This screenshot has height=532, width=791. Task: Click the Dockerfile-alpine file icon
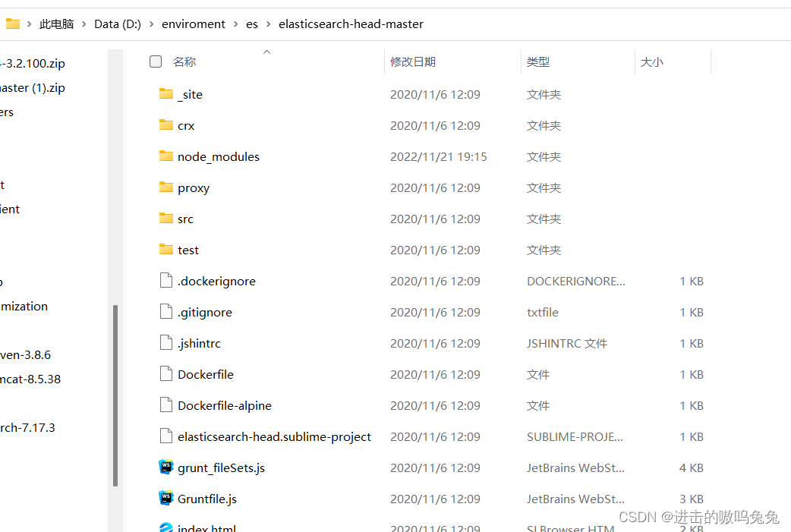point(166,405)
